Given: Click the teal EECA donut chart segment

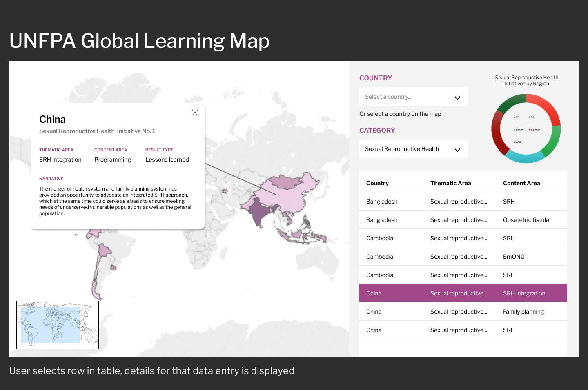Looking at the screenshot, I should click(x=525, y=158).
